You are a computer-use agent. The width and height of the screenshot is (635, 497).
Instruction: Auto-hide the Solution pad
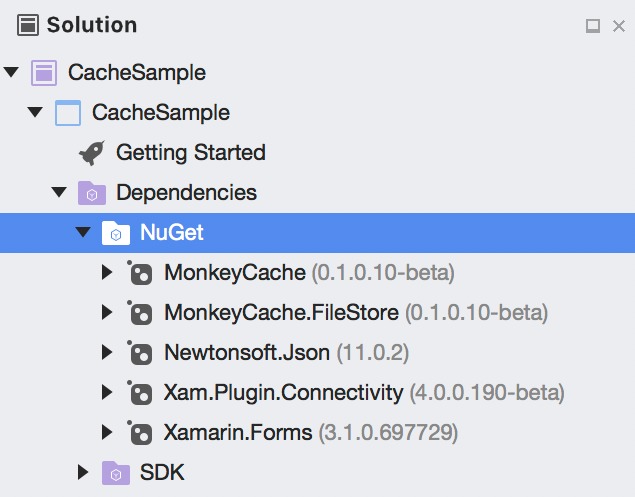pyautogui.click(x=593, y=26)
